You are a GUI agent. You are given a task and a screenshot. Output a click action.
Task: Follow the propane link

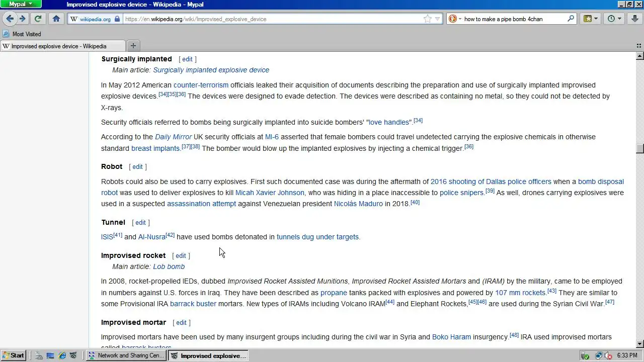pos(334,293)
